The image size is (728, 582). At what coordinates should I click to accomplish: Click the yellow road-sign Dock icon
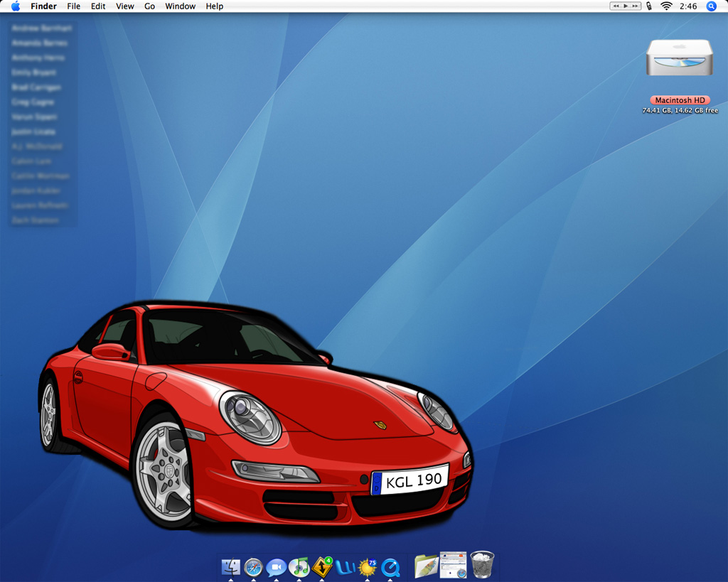pyautogui.click(x=322, y=566)
